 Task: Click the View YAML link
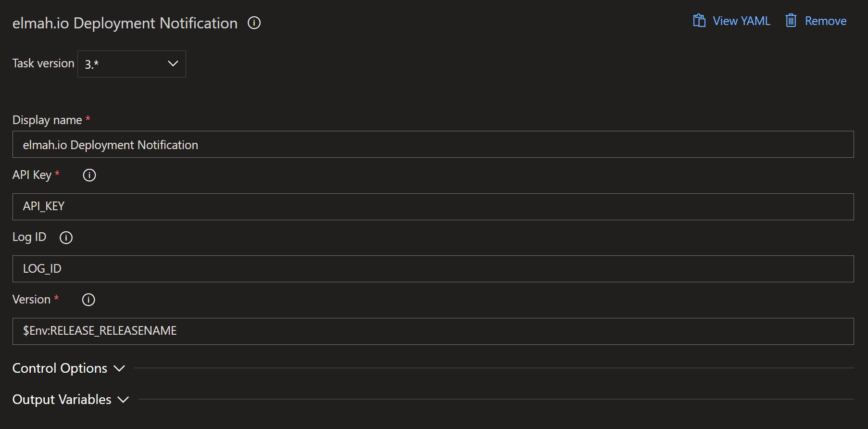tap(741, 21)
